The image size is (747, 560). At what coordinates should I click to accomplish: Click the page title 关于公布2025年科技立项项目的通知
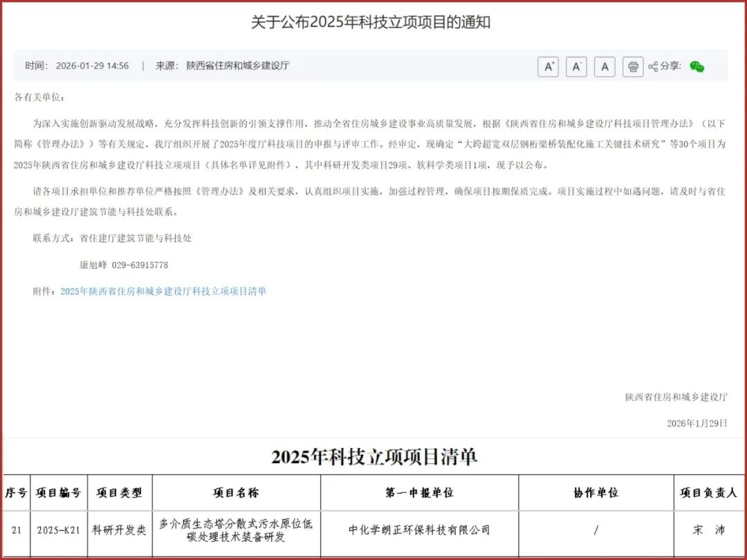(371, 22)
